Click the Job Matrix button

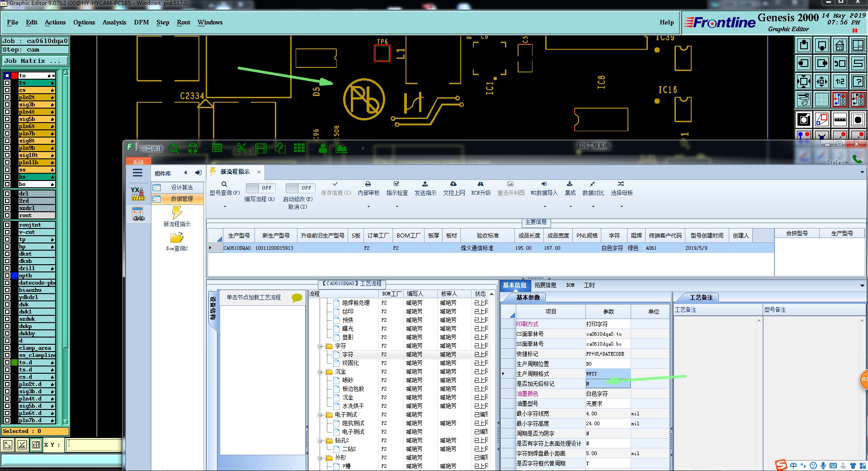pyautogui.click(x=35, y=61)
